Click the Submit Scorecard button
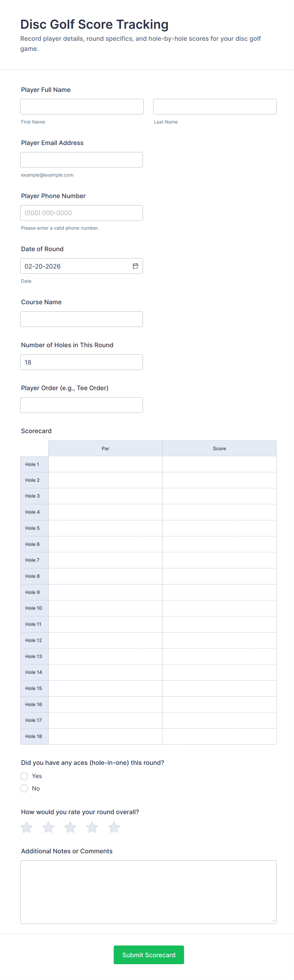 tap(149, 954)
